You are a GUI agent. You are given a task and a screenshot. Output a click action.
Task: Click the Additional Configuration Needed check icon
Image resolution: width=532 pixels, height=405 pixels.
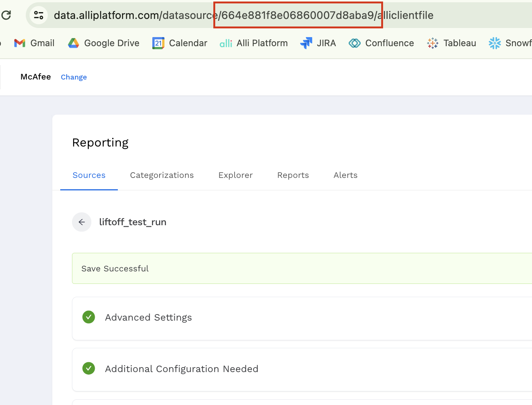[89, 368]
